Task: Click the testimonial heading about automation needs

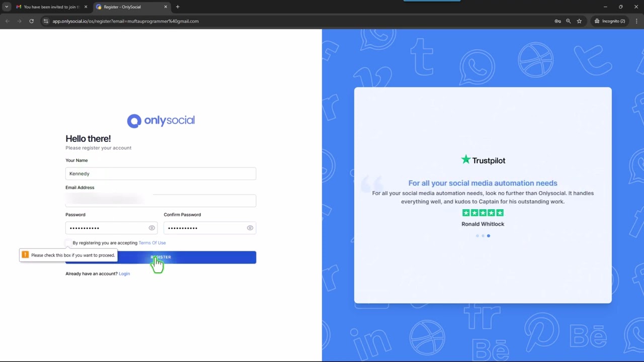Action: pos(483,183)
